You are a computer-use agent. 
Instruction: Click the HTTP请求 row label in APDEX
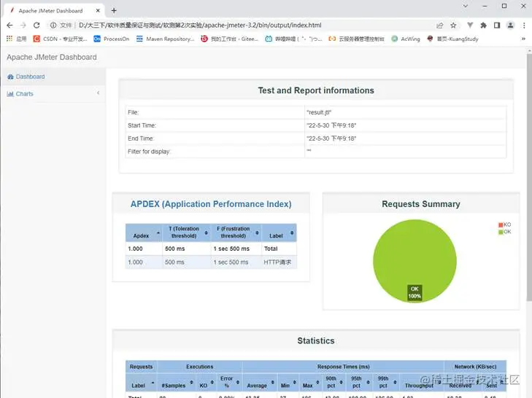(277, 262)
